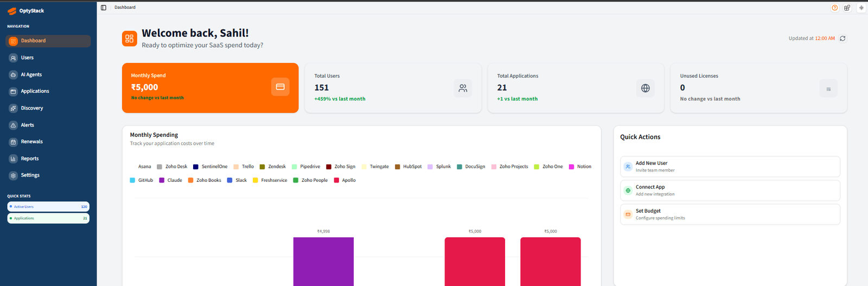
Task: Open the help question mark icon
Action: [835, 8]
